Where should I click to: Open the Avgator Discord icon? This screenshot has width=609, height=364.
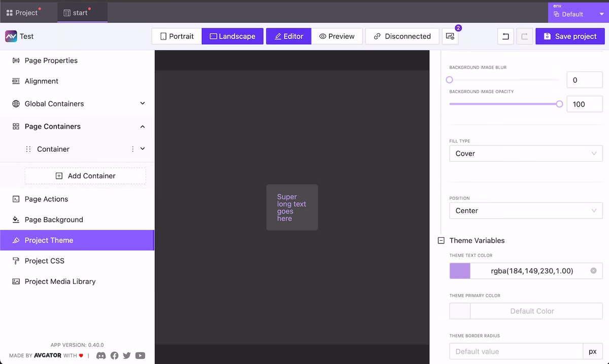pyautogui.click(x=101, y=355)
